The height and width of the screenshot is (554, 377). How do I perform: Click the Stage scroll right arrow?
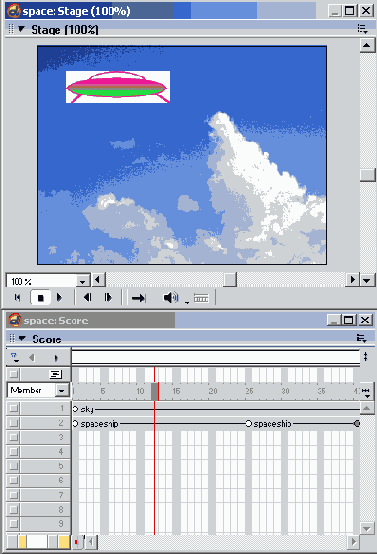(353, 280)
